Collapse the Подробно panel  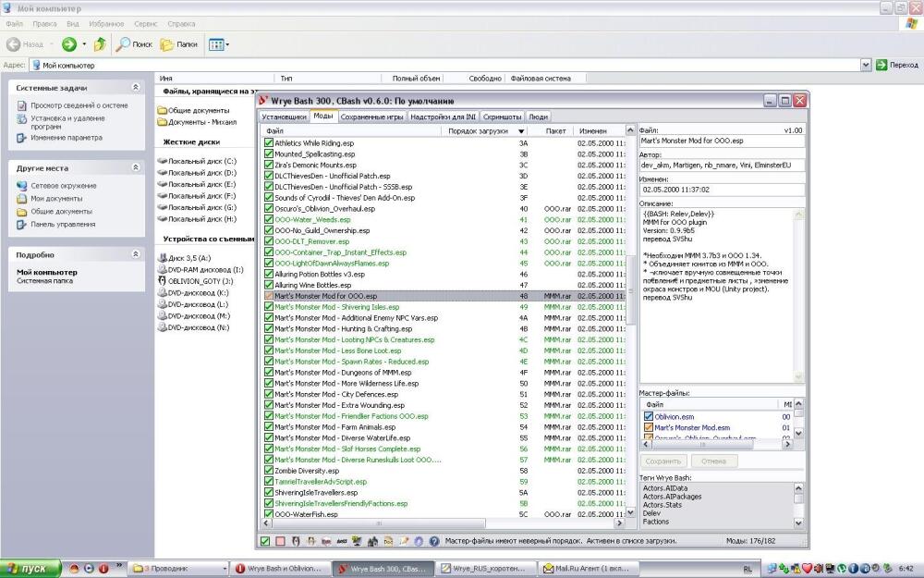pyautogui.click(x=136, y=254)
